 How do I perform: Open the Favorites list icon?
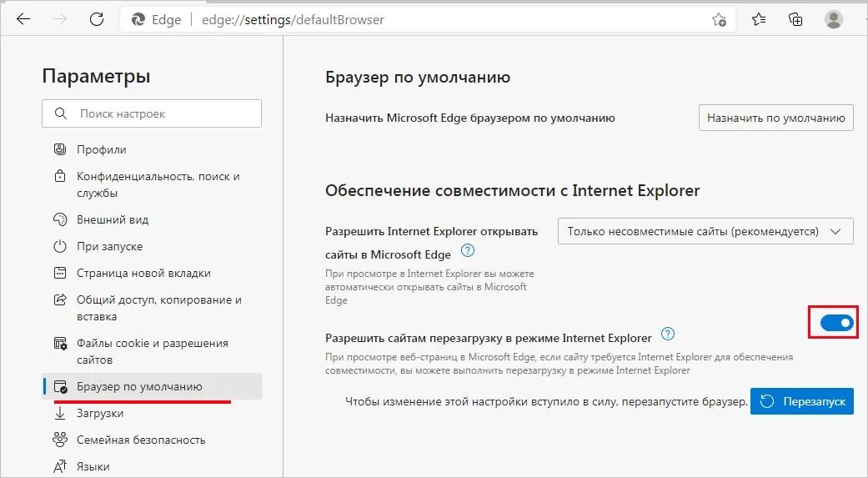pos(759,20)
